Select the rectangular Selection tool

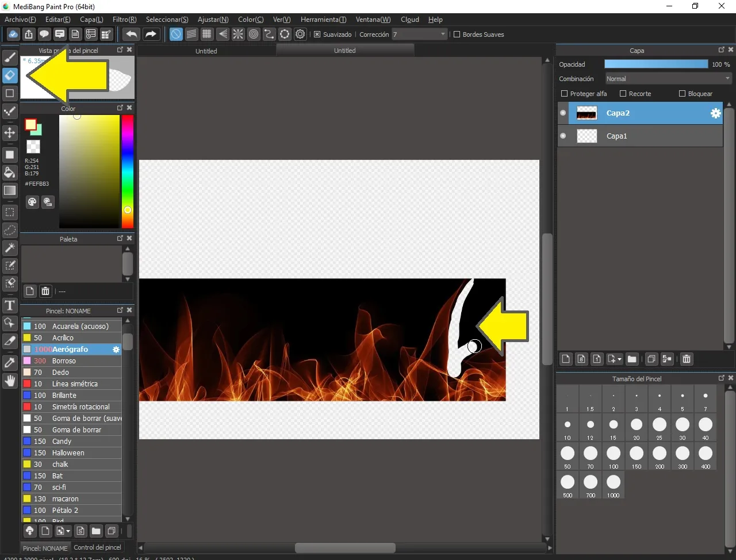coord(10,212)
